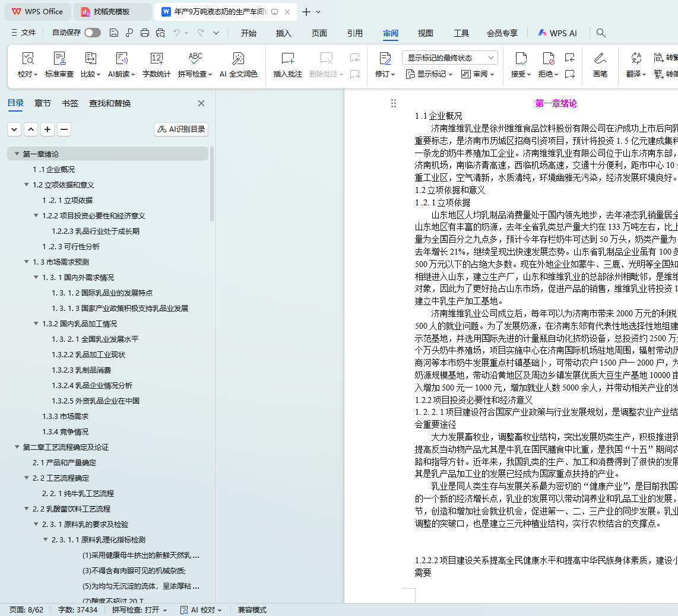This screenshot has width=678, height=616.
Task: Click the print icon in the quick access toolbar
Action: [144, 33]
